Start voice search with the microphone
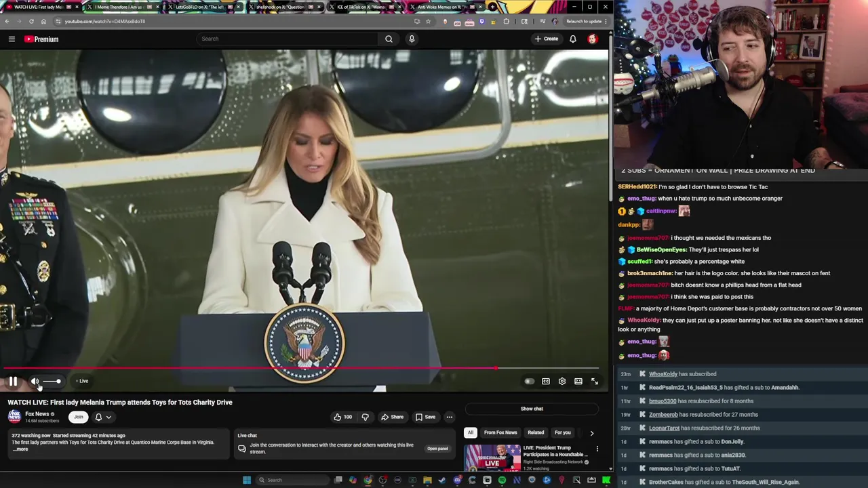This screenshot has height=488, width=868. click(412, 39)
